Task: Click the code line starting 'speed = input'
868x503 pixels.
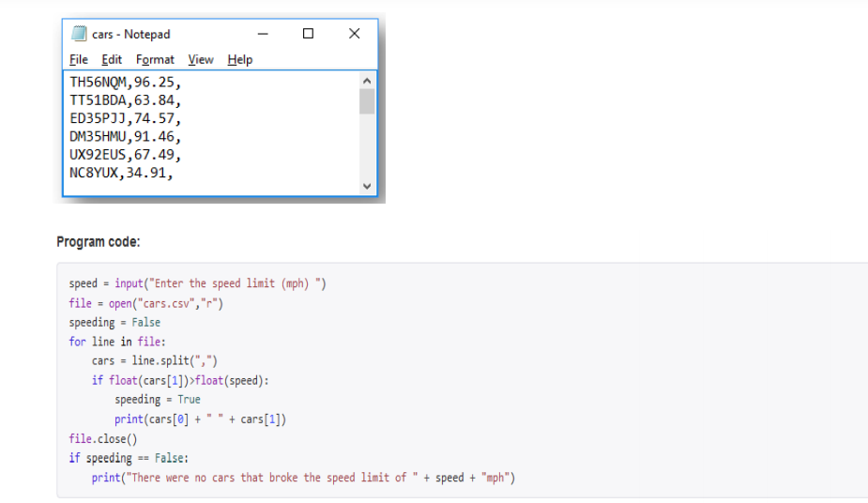Action: [198, 283]
